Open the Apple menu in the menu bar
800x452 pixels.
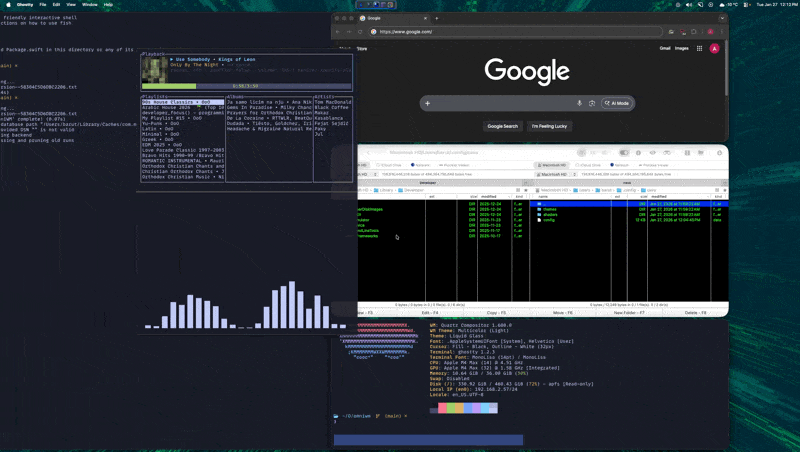[8, 5]
